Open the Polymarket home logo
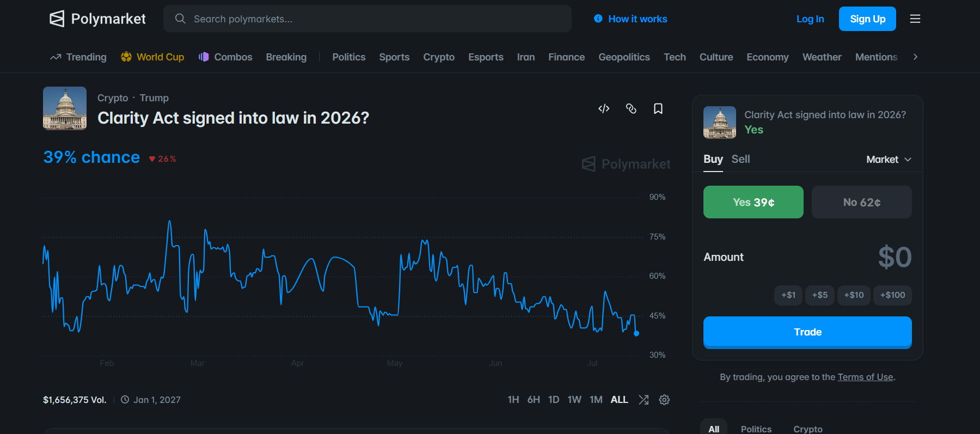This screenshot has width=980, height=434. (97, 19)
